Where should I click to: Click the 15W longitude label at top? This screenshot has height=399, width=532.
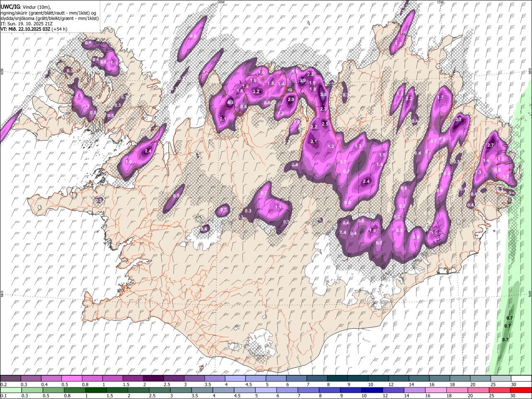(x=440, y=2)
